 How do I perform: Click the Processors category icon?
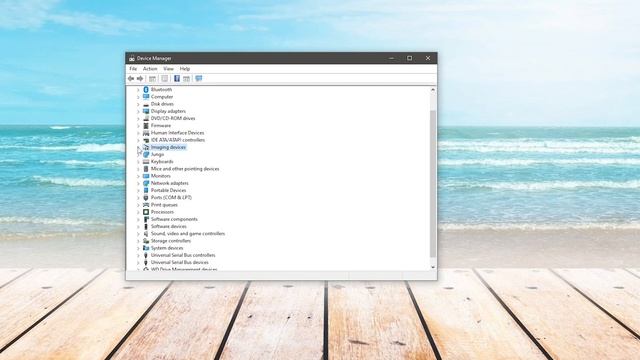pyautogui.click(x=146, y=212)
